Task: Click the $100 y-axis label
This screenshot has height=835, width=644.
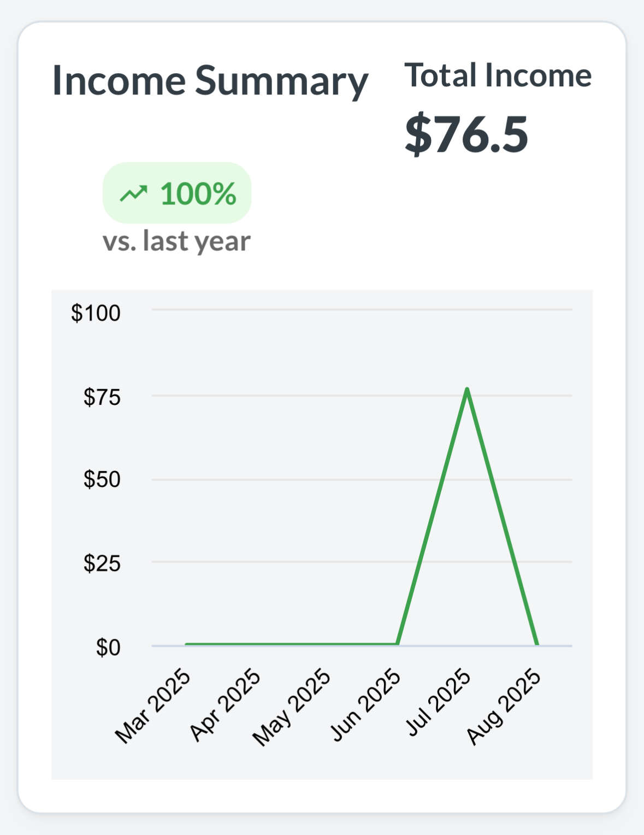Action: pos(96,313)
